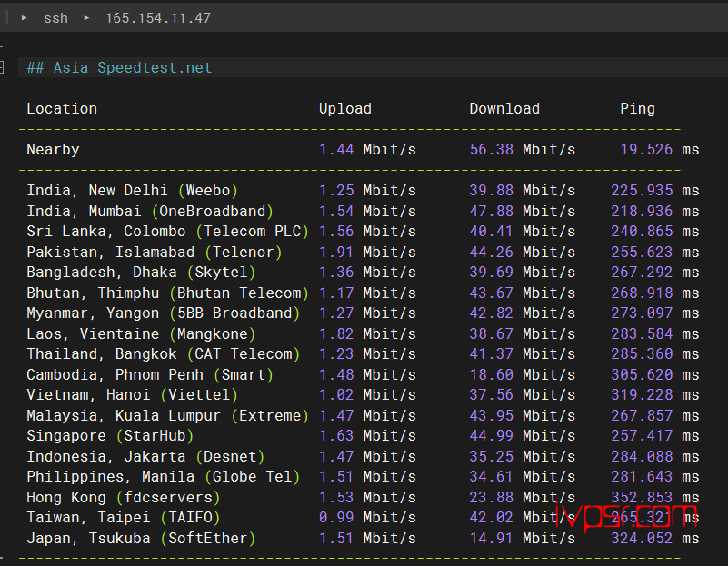Select 'Malaysia, Kuala Lumpur (Extreme)' location

pyautogui.click(x=167, y=415)
